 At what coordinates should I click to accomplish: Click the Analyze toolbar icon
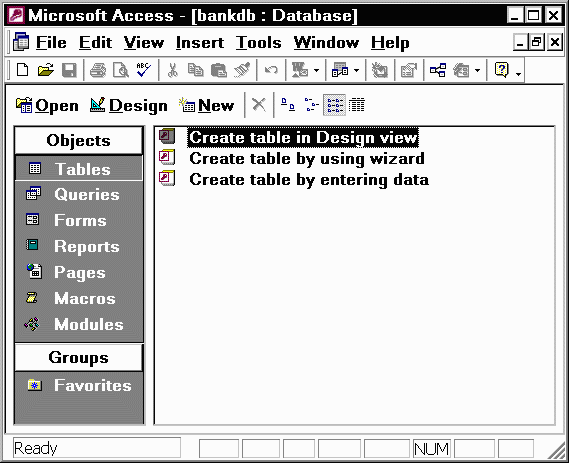point(340,70)
